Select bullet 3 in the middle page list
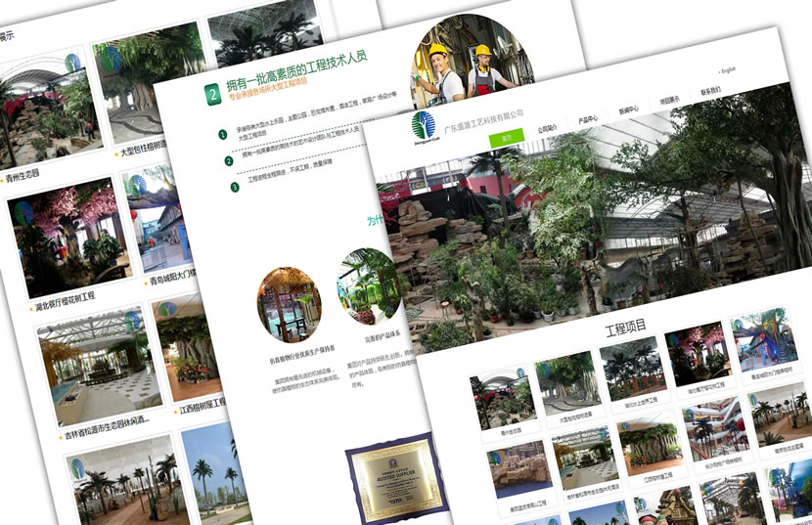Screen dimensions: 812x525 coord(235,187)
